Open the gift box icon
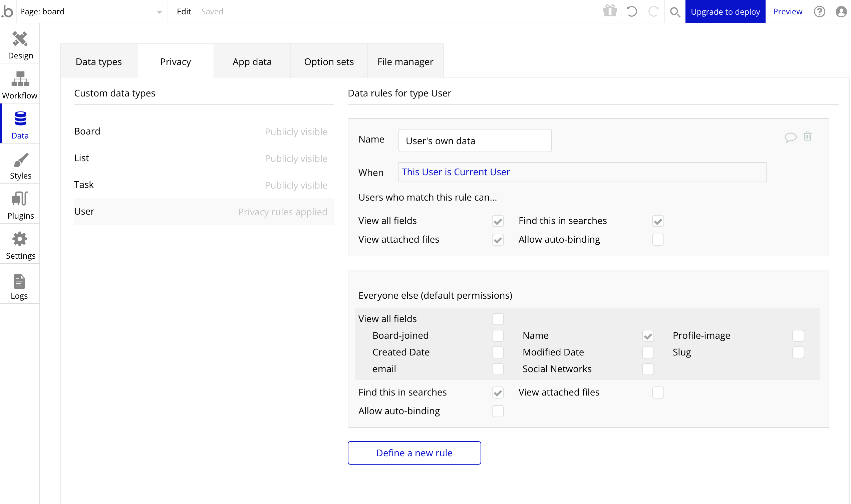This screenshot has width=851, height=504. 610,11
